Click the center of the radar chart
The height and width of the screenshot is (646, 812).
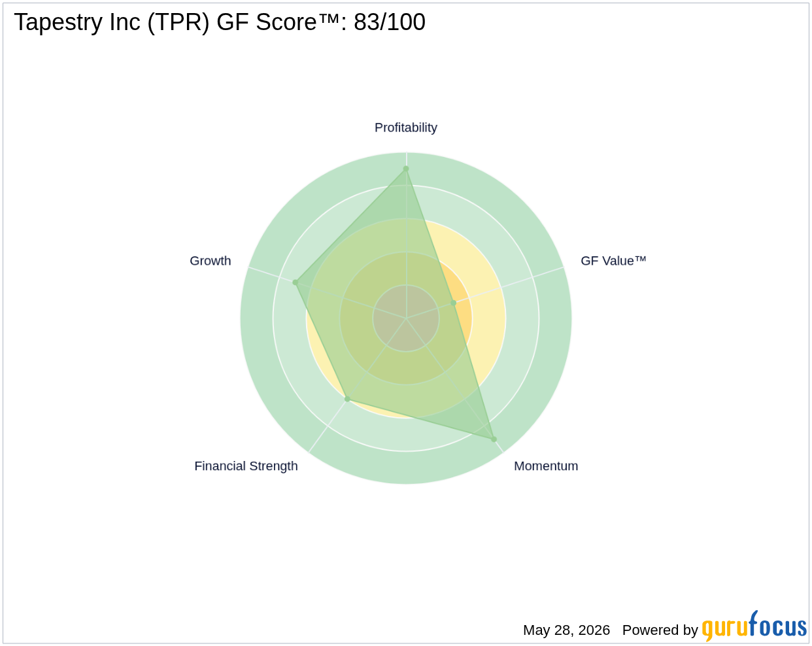pyautogui.click(x=406, y=318)
